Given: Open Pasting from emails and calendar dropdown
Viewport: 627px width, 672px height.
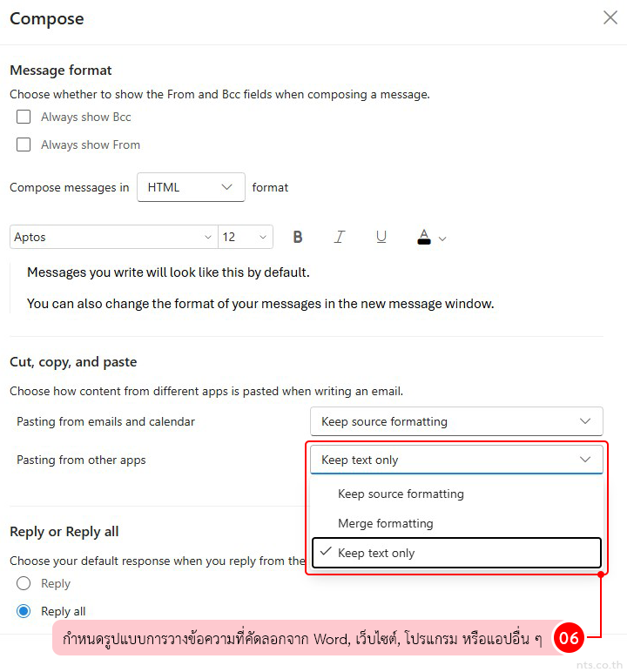Looking at the screenshot, I should [456, 421].
